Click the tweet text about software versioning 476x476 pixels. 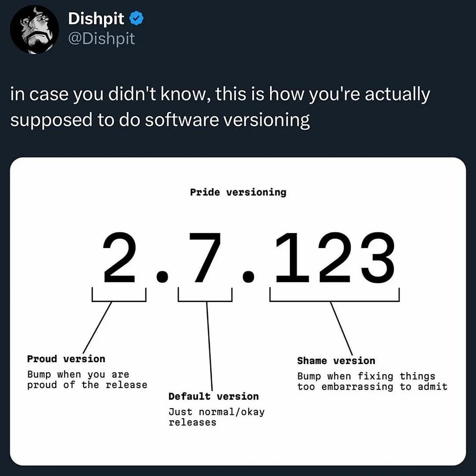219,108
